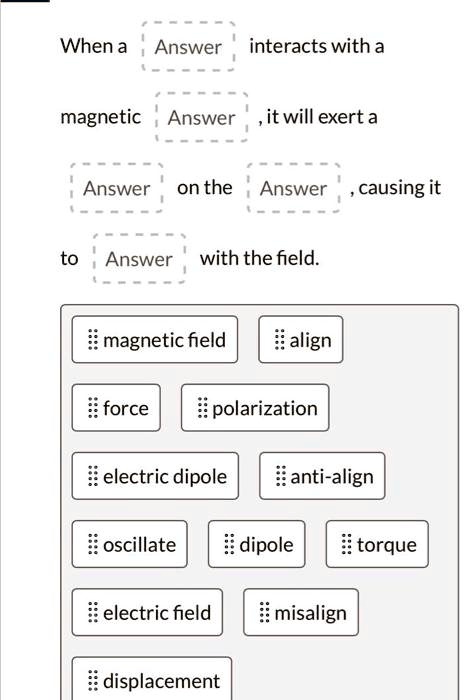Choose the 'dipole' answer chip
The image size is (464, 700).
coord(257,544)
